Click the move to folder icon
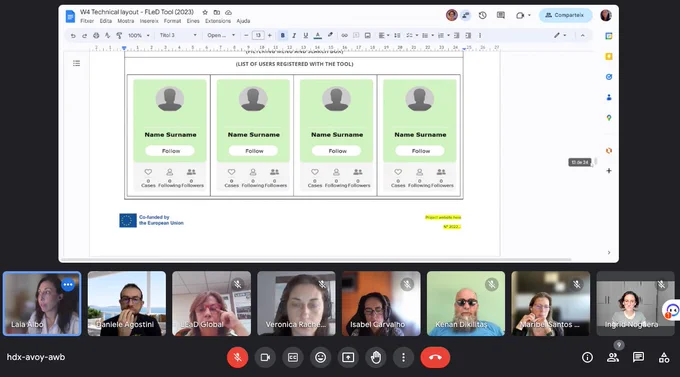This screenshot has height=377, width=680. point(217,12)
